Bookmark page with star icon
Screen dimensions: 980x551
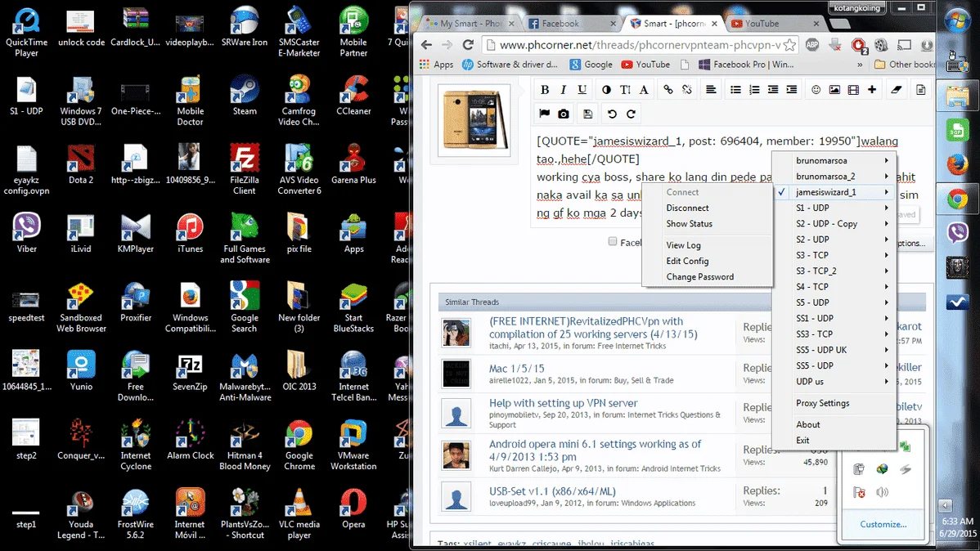coord(789,45)
